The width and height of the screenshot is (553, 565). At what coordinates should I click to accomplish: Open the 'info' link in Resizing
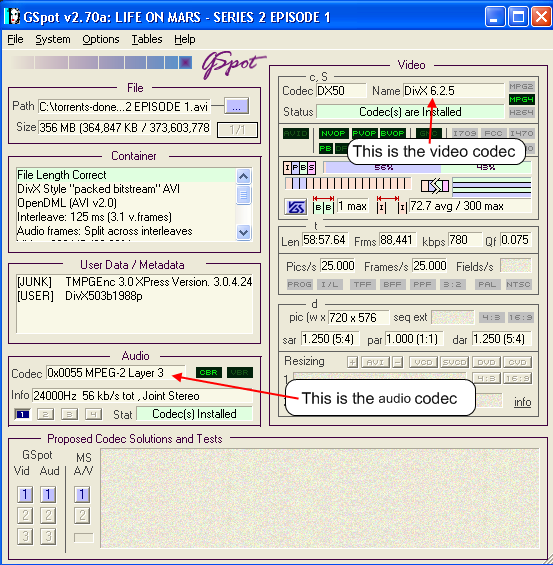point(522,402)
